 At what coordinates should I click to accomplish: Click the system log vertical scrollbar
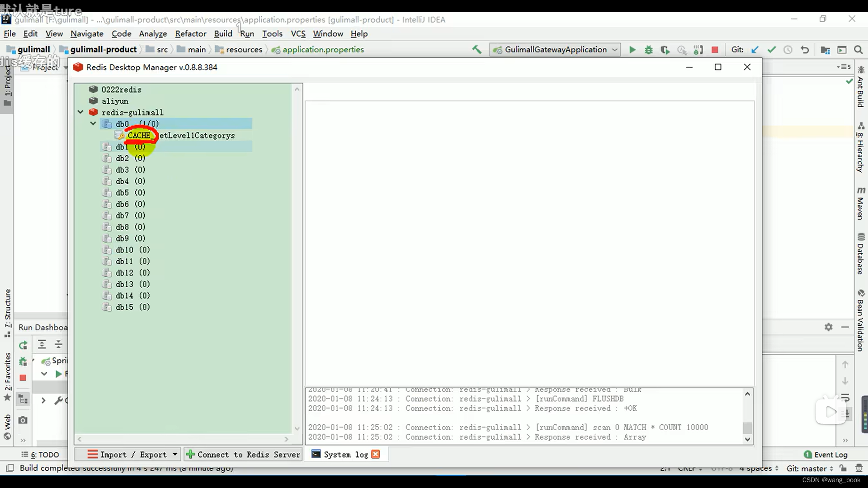(748, 417)
